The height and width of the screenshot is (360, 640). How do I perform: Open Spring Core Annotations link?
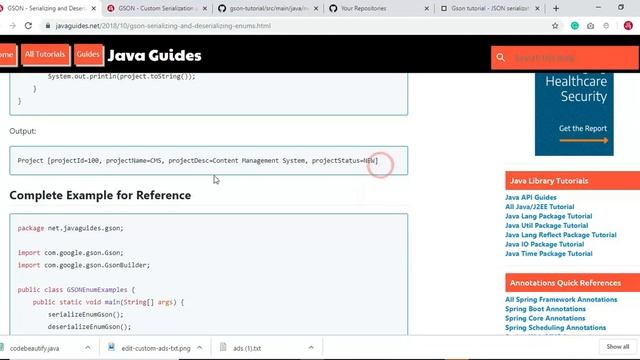click(x=545, y=318)
